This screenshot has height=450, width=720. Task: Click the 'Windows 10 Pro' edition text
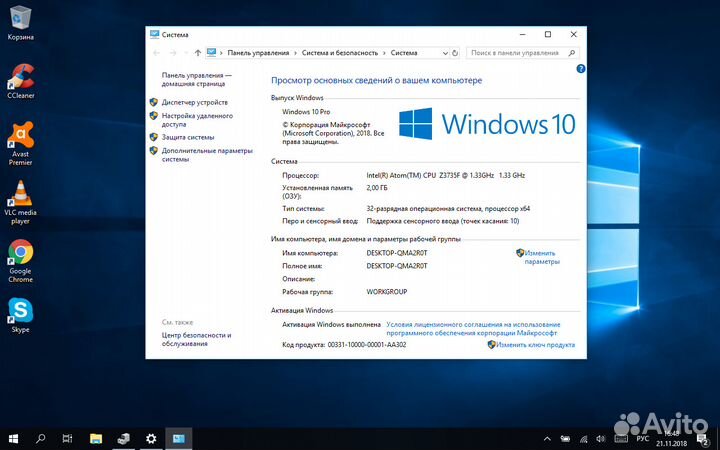click(306, 112)
